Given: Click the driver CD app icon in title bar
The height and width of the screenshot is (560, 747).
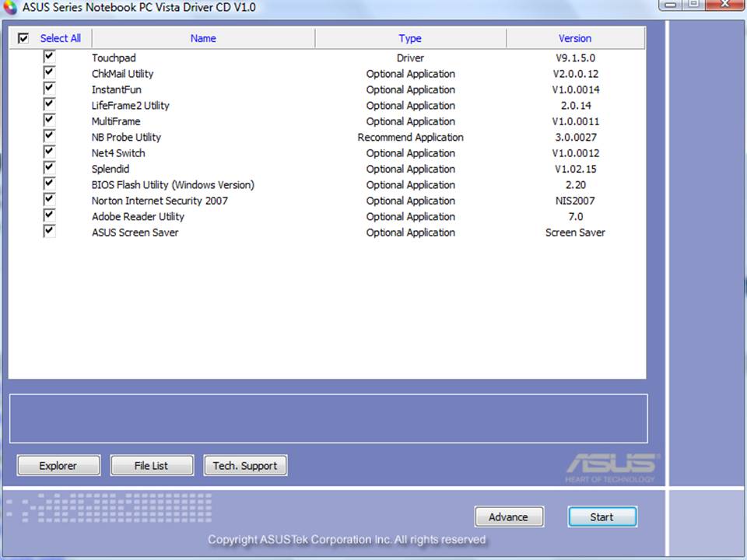Looking at the screenshot, I should coord(10,7).
